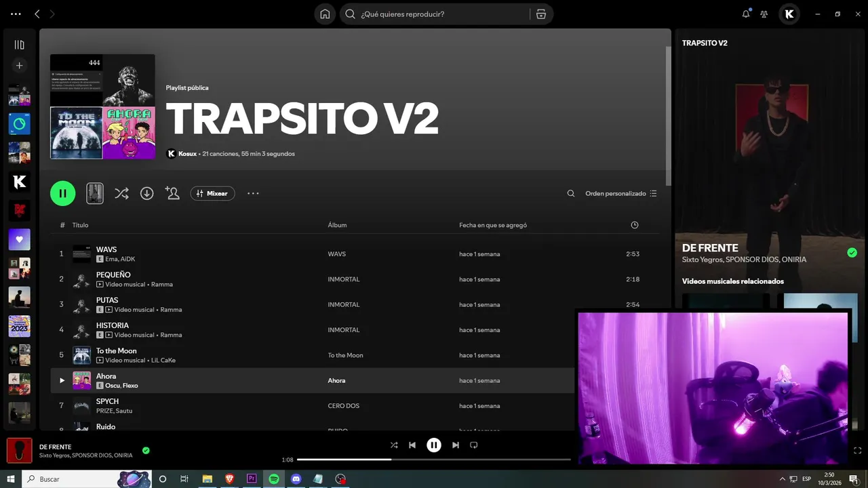
Task: Open the Windows Start menu
Action: coord(10,479)
